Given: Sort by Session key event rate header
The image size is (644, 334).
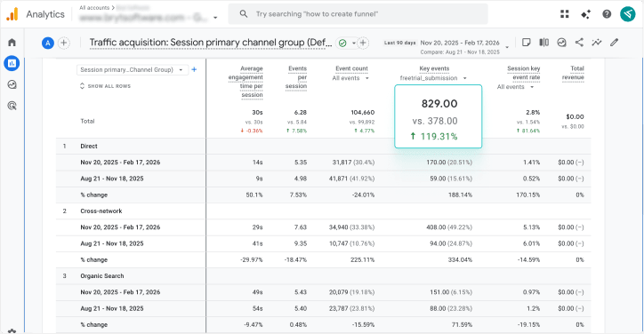Looking at the screenshot, I should (x=523, y=73).
